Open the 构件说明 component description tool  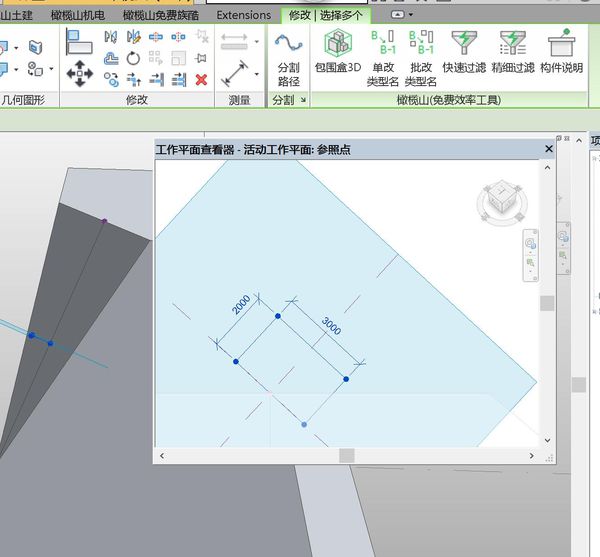[x=561, y=51]
